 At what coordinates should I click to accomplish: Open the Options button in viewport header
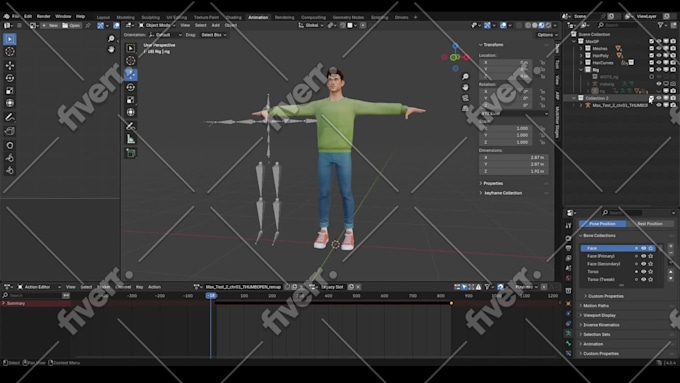546,35
